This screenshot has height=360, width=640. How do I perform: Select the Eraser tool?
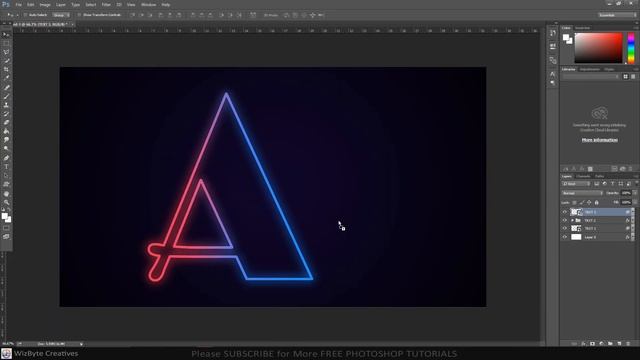coord(6,122)
